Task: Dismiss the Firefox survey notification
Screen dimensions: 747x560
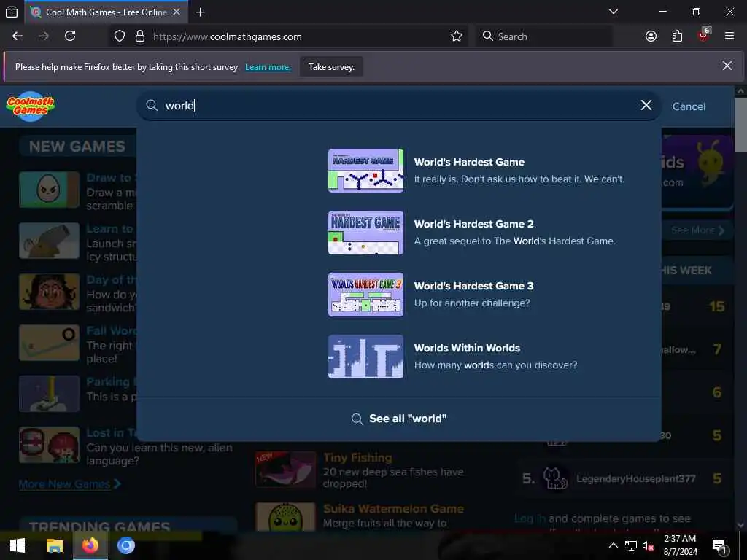Action: pyautogui.click(x=727, y=66)
